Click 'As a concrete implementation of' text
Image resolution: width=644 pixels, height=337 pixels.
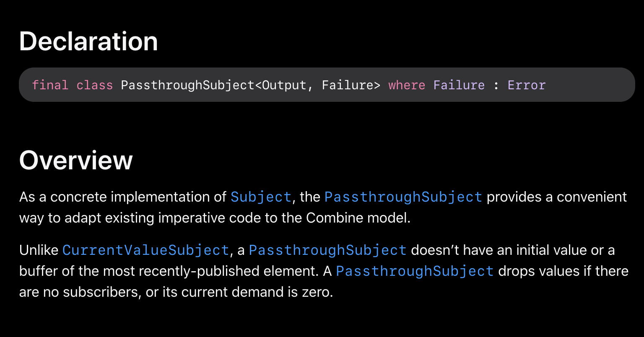(123, 197)
